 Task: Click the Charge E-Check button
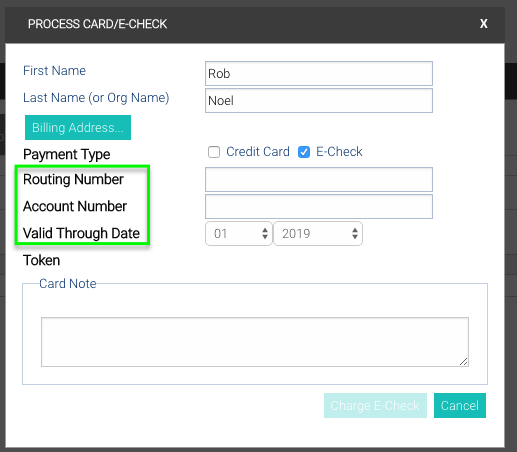tap(375, 405)
